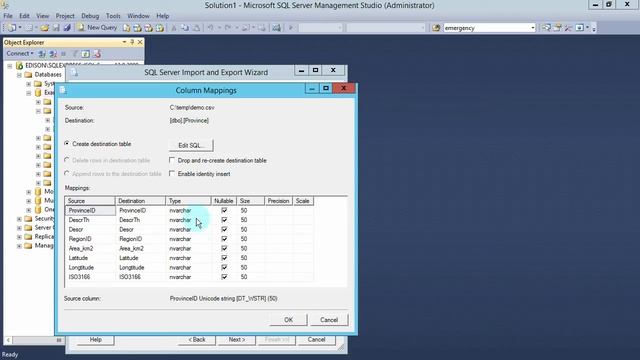This screenshot has height=360, width=640.
Task: Click the Stop icon in Object Explorer toolbar
Action: [63, 54]
